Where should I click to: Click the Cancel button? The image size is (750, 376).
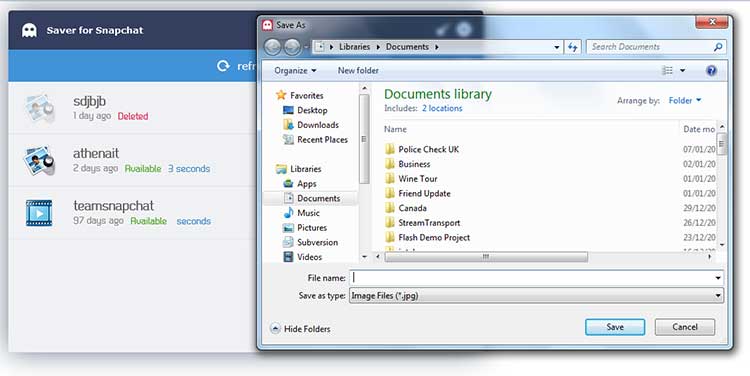pyautogui.click(x=685, y=327)
